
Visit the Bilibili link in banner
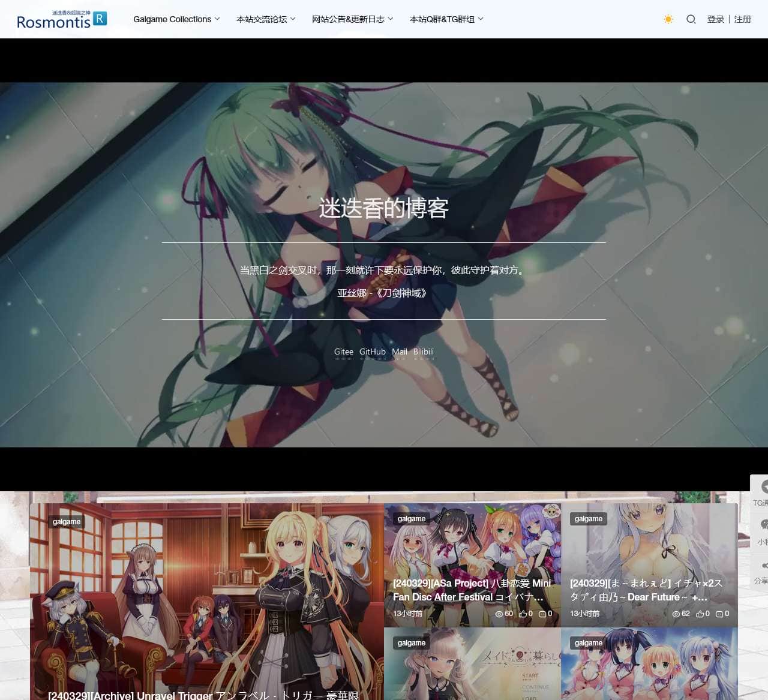point(423,352)
